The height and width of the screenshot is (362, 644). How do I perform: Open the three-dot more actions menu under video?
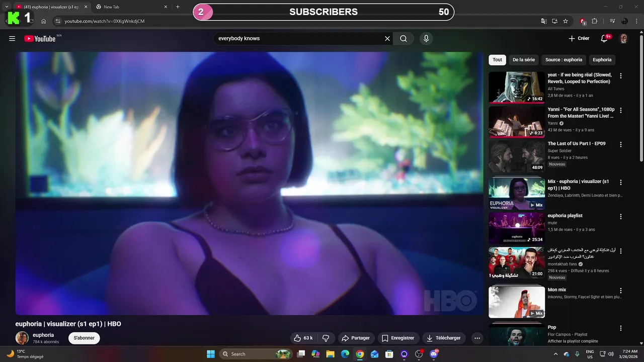(477, 338)
